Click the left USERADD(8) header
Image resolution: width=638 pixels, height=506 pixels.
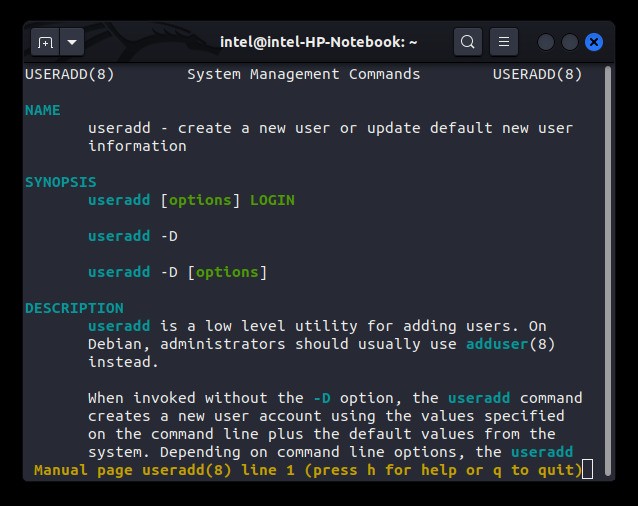point(70,74)
